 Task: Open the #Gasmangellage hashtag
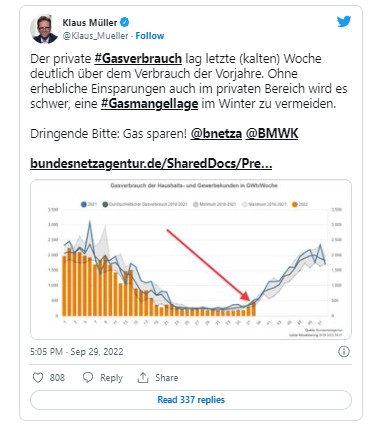(149, 104)
